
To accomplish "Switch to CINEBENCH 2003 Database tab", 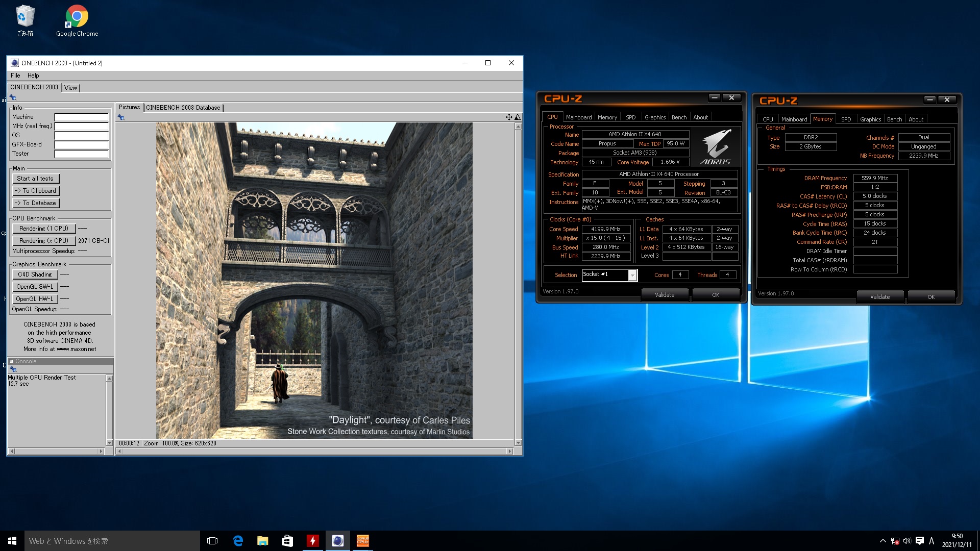I will click(x=183, y=108).
